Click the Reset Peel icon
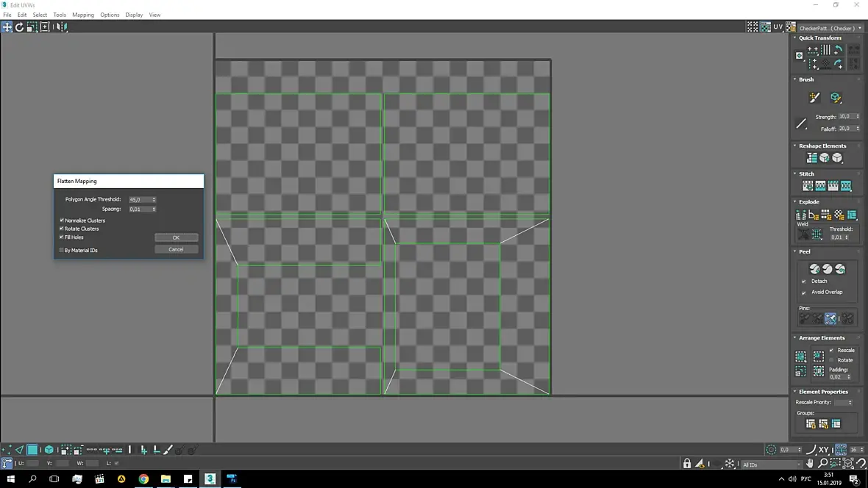868x488 pixels. (840, 269)
